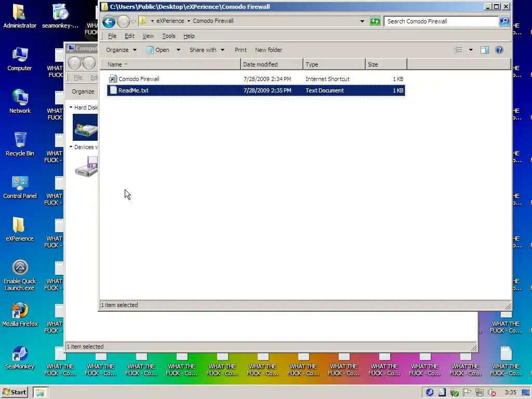This screenshot has width=532, height=399.
Task: Click the SeaMonkey tray icon
Action: 429,393
